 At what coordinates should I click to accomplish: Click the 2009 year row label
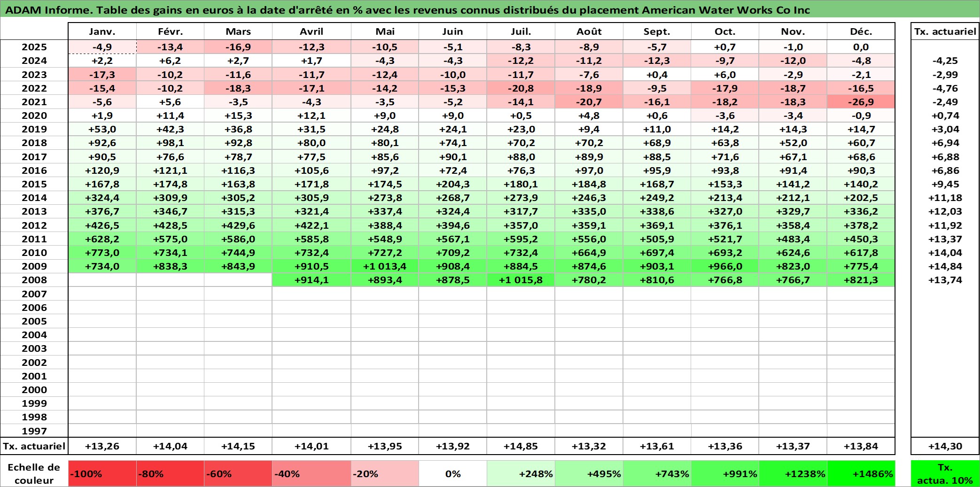[34, 266]
